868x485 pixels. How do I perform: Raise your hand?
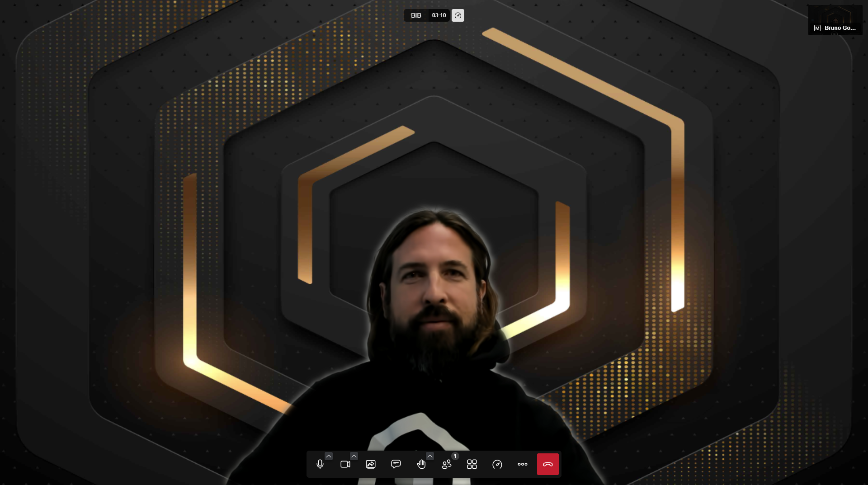click(421, 464)
